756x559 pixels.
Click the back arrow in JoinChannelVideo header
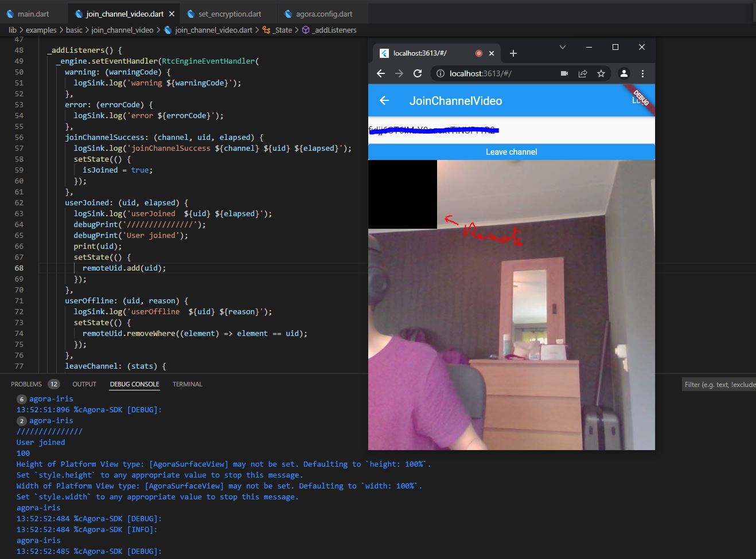click(x=383, y=100)
